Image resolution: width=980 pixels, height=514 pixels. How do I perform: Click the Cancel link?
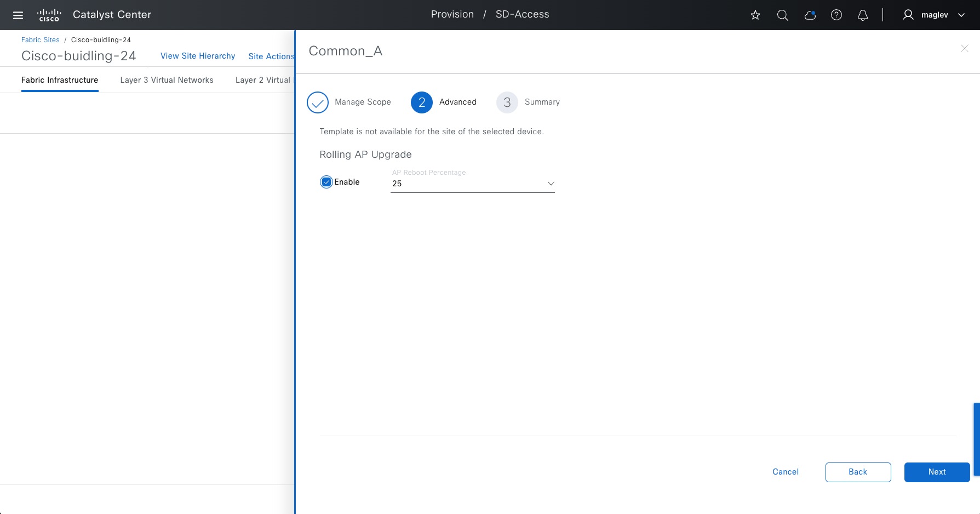785,472
